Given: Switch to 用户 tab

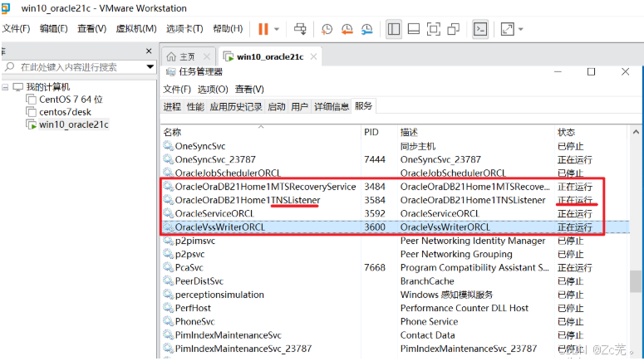Looking at the screenshot, I should point(299,107).
